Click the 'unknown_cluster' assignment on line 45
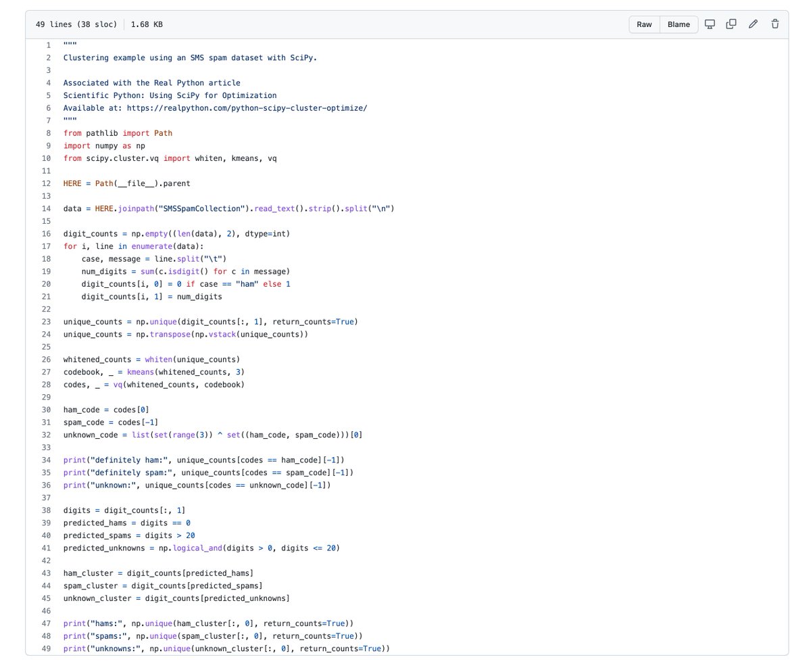Viewport: 811px width, 672px height. pos(176,598)
